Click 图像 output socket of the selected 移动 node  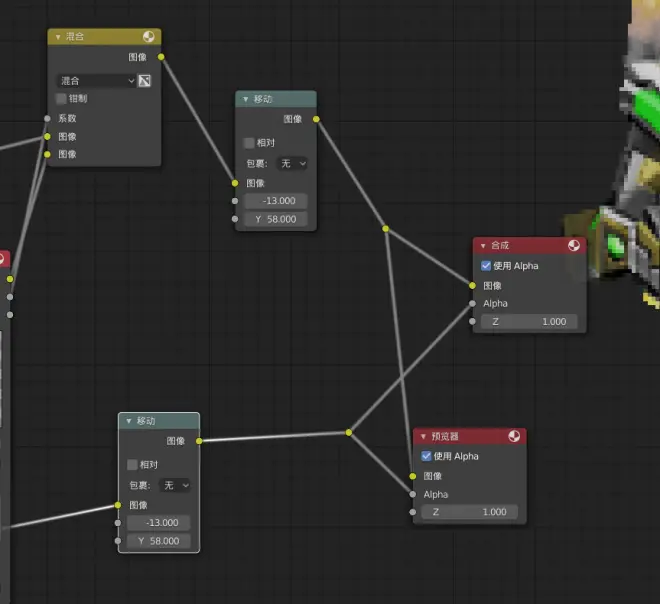coord(199,441)
